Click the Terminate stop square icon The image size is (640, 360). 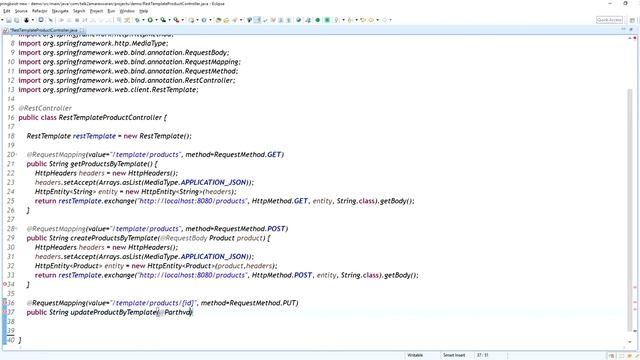point(77,20)
